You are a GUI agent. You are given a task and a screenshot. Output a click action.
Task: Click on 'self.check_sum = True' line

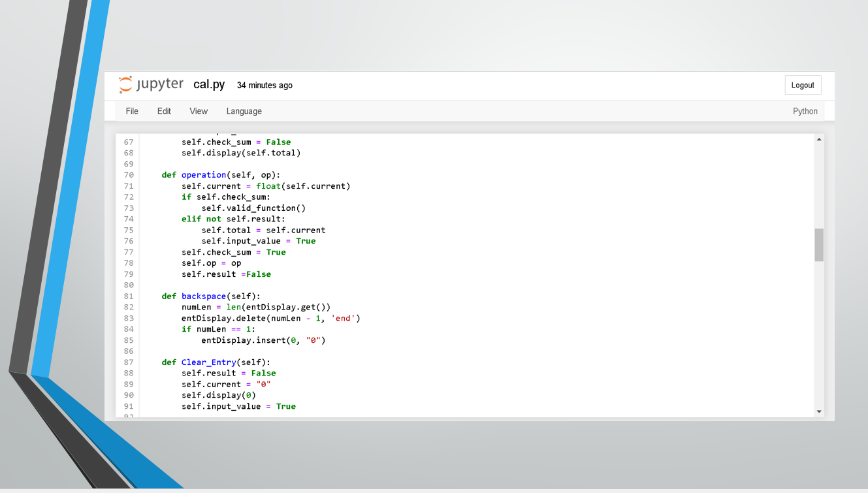click(234, 252)
